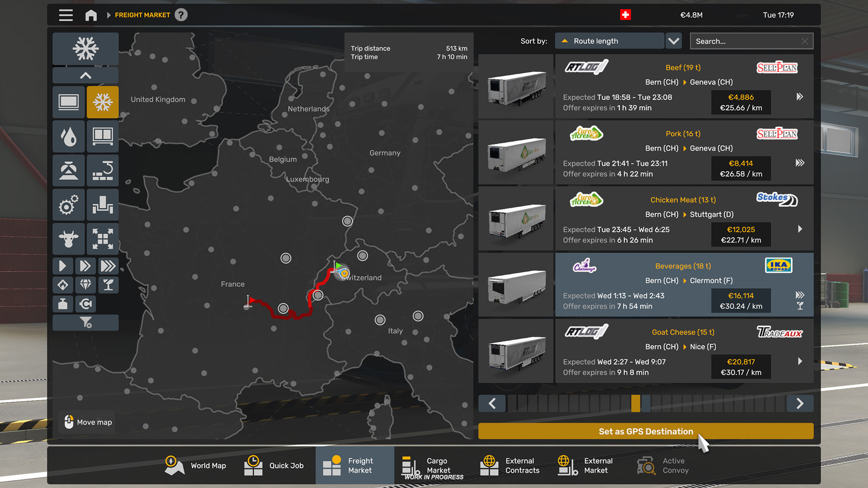Image resolution: width=868 pixels, height=488 pixels.
Task: Click the Search input field
Action: coord(746,41)
